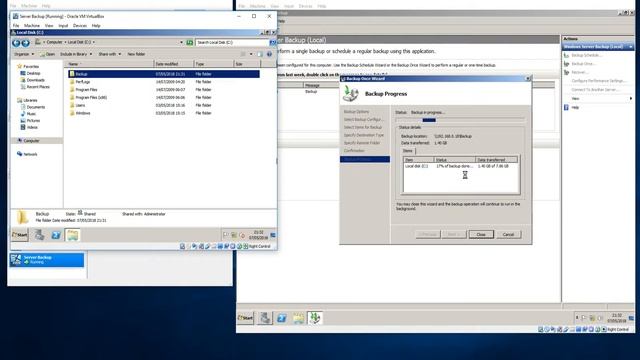Open the Organize dropdown
The height and width of the screenshot is (360, 640).
[24, 54]
